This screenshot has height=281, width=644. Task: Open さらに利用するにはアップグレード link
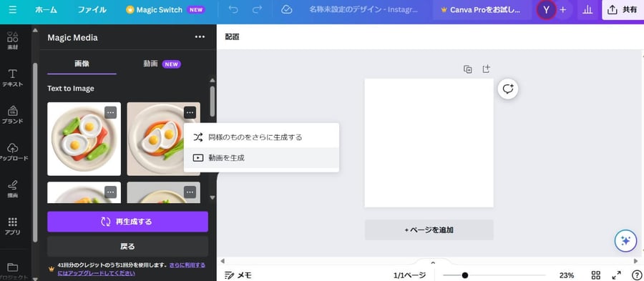(x=132, y=269)
